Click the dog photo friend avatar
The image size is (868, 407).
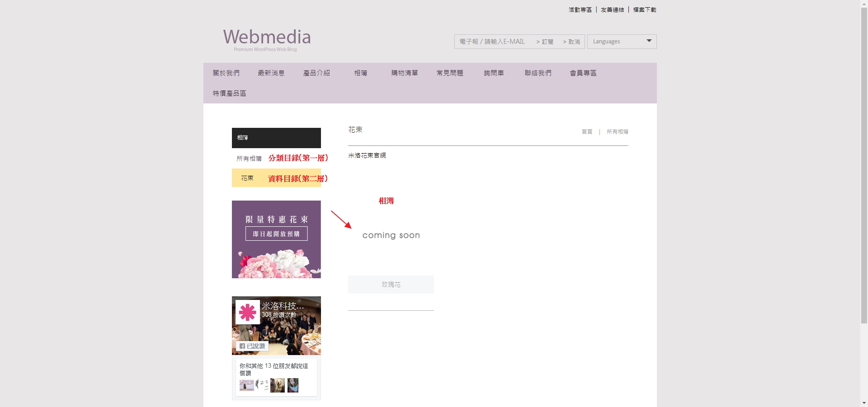277,385
